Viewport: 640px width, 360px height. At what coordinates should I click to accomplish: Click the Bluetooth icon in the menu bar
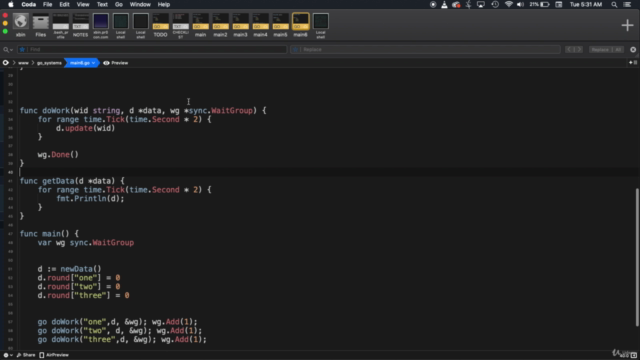click(x=469, y=4)
